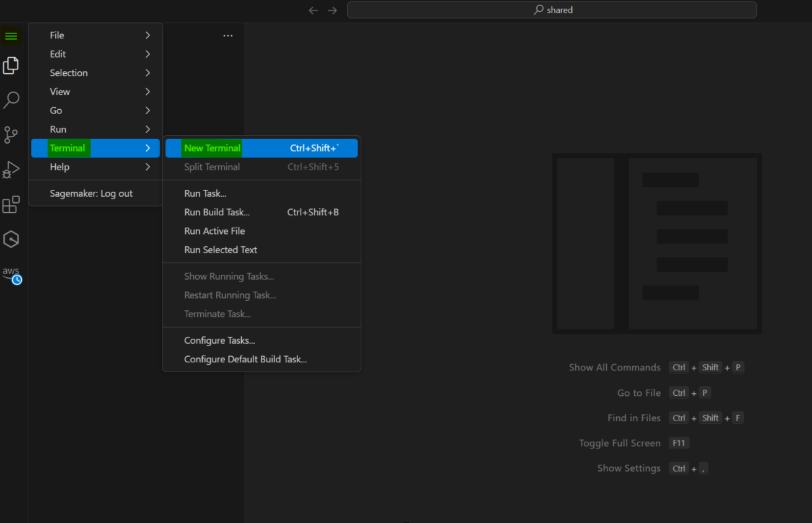
Task: Open the Source Control icon
Action: pyautogui.click(x=11, y=135)
